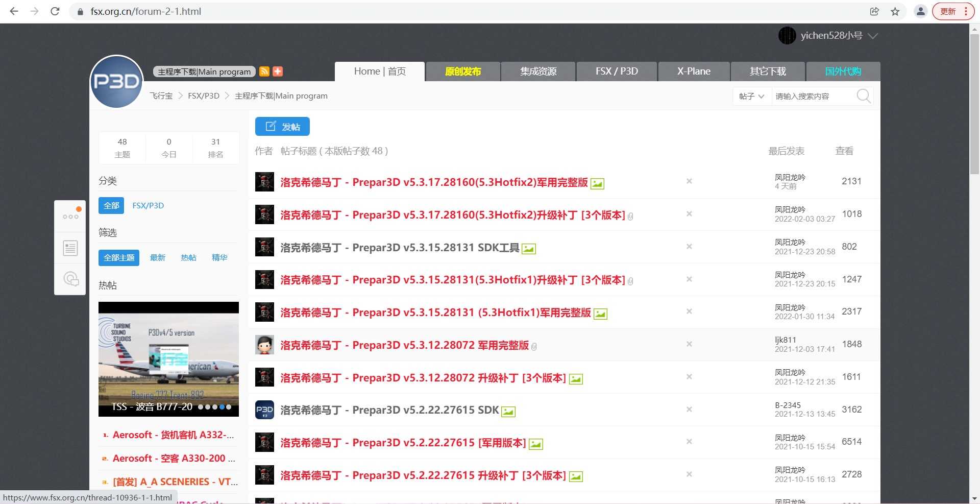This screenshot has height=504, width=980.
Task: Click x icon on v5.3.15.28131 SDK工具 row
Action: [689, 247]
